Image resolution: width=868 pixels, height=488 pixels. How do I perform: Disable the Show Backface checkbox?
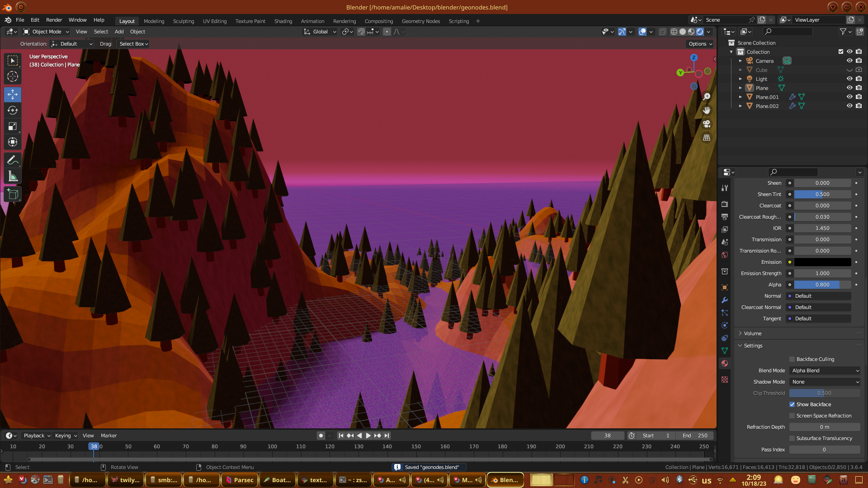[x=792, y=404]
